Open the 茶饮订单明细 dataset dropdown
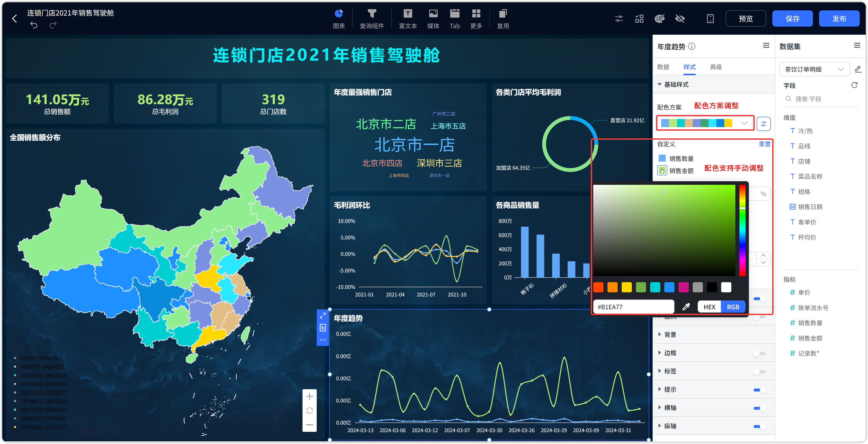 pos(814,69)
